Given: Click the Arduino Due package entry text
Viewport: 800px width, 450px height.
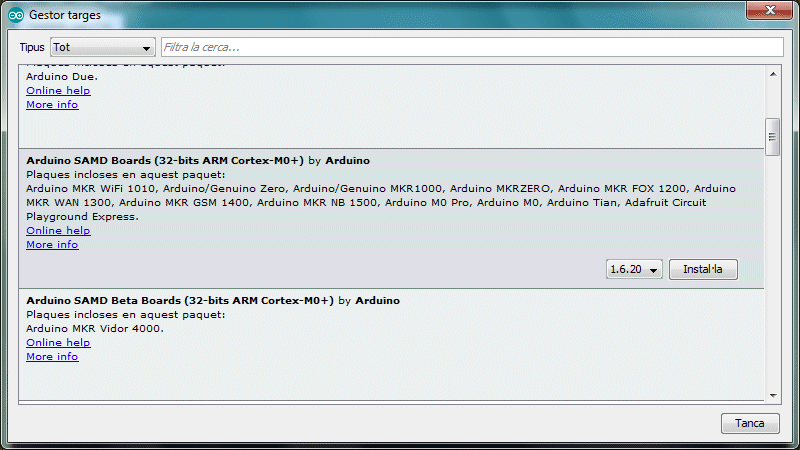Looking at the screenshot, I should coord(62,76).
